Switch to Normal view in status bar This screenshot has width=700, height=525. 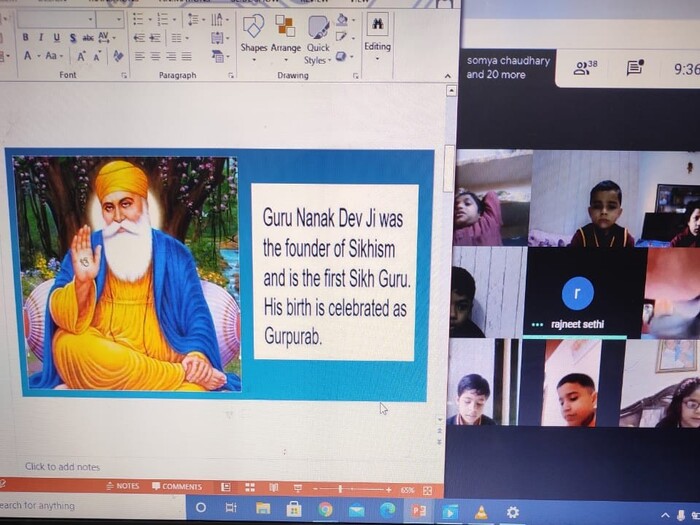pos(226,487)
